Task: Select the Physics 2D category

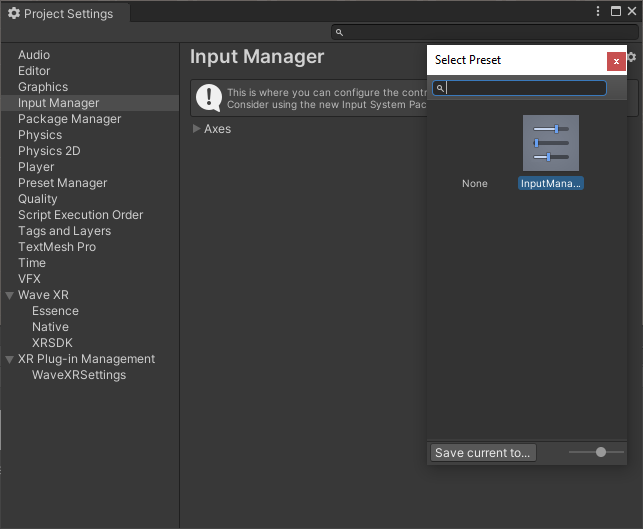Action: (x=49, y=151)
